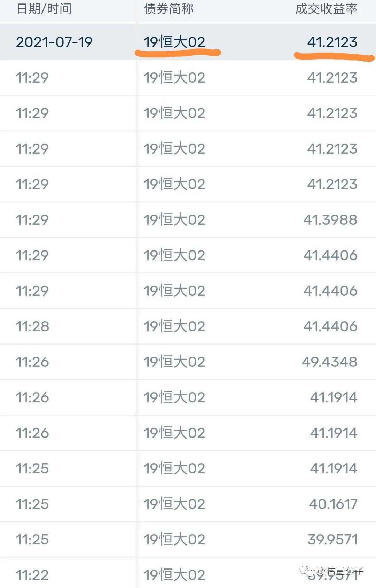
Task: Select the 2021-07-19 date summary row
Action: 188,42
